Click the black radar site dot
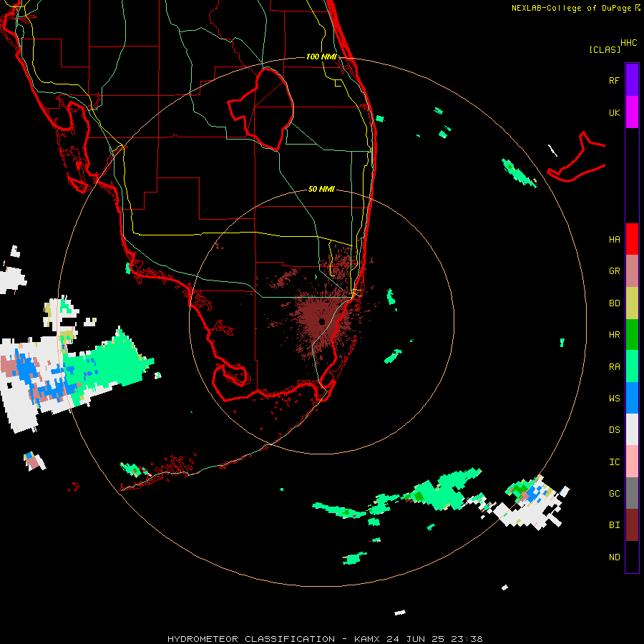Screen dimensions: 644x644 tap(321, 321)
